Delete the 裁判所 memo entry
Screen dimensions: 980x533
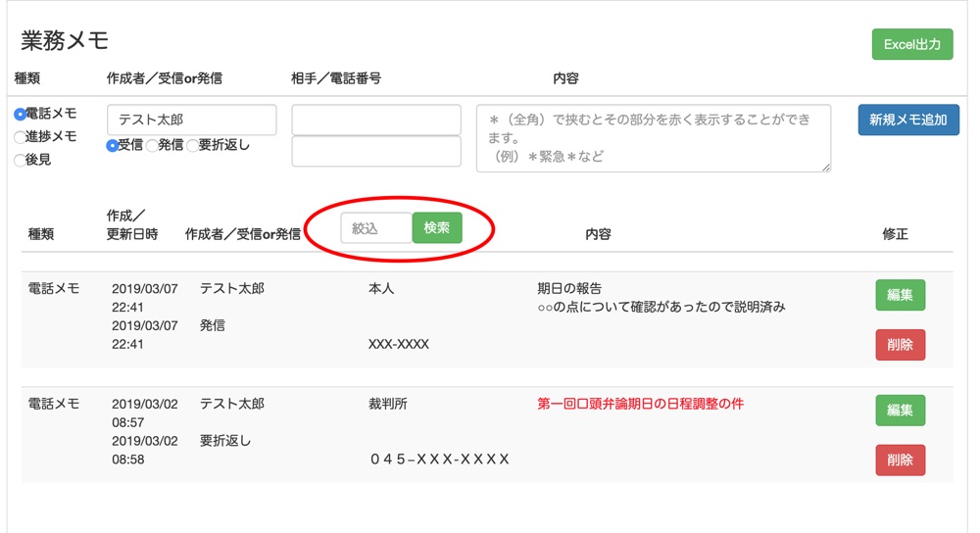pos(900,460)
